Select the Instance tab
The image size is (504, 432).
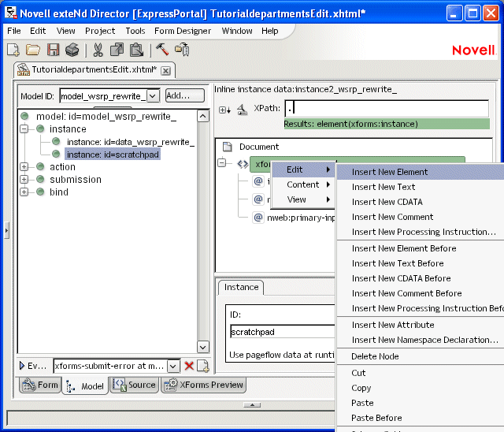coord(241,287)
